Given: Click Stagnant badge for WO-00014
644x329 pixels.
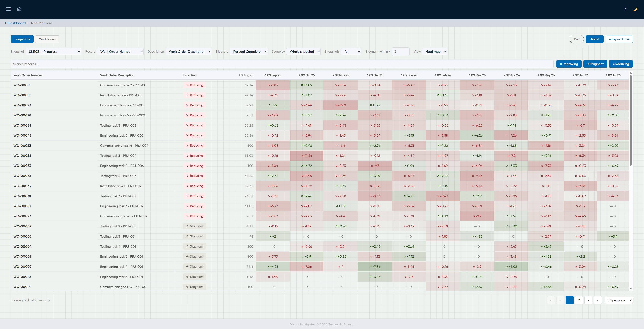Looking at the screenshot, I should (x=195, y=287).
